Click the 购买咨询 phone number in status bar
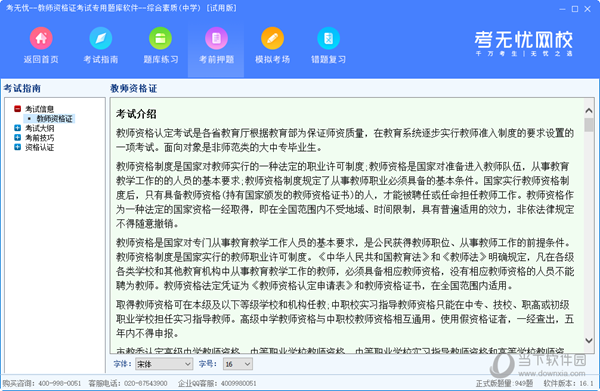 pos(60,383)
